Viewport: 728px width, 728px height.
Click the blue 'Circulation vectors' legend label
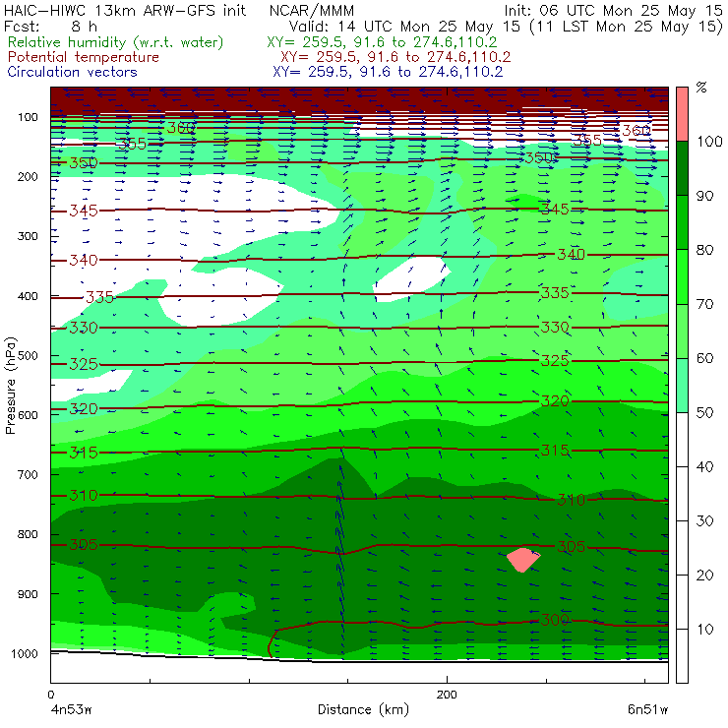(73, 72)
